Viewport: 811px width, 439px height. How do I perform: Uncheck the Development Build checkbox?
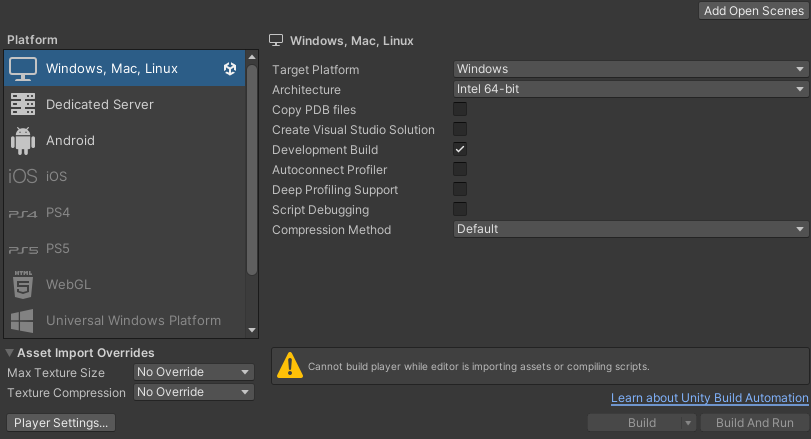[x=460, y=149]
